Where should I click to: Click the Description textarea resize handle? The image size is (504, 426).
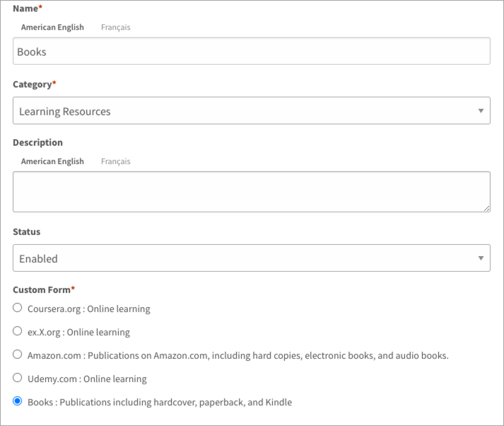click(x=487, y=209)
